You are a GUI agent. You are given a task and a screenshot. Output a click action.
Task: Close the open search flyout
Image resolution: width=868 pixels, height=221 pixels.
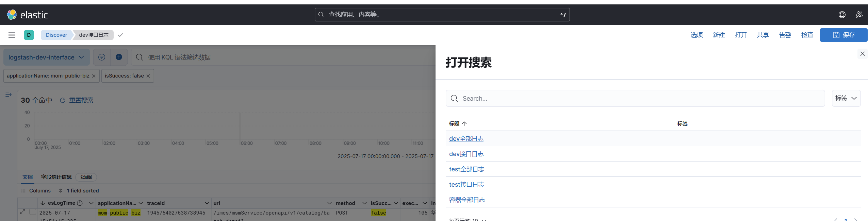point(862,54)
